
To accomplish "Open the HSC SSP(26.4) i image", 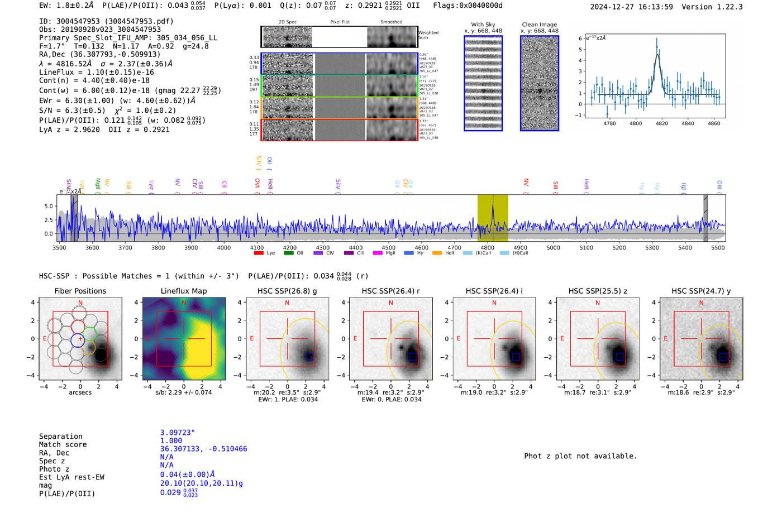I will click(x=494, y=339).
